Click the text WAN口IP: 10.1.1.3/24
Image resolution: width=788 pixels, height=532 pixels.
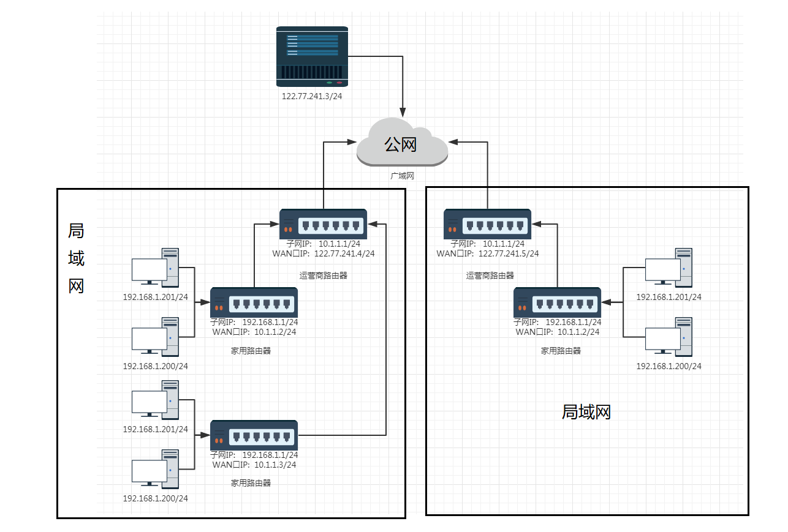point(254,465)
